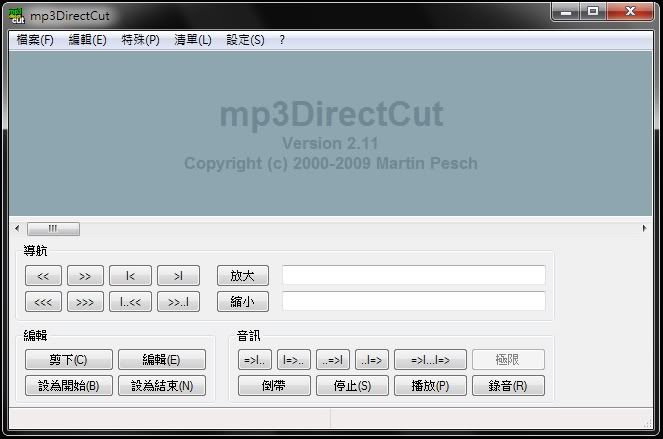The height and width of the screenshot is (439, 663).
Task: Click the >>> fast forward button
Action: pyautogui.click(x=85, y=302)
